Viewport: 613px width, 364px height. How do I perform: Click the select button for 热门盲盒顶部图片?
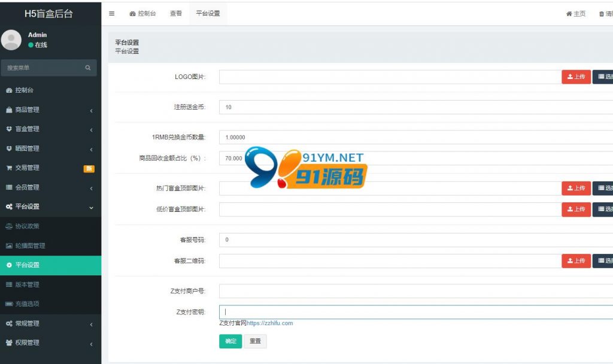pyautogui.click(x=603, y=188)
